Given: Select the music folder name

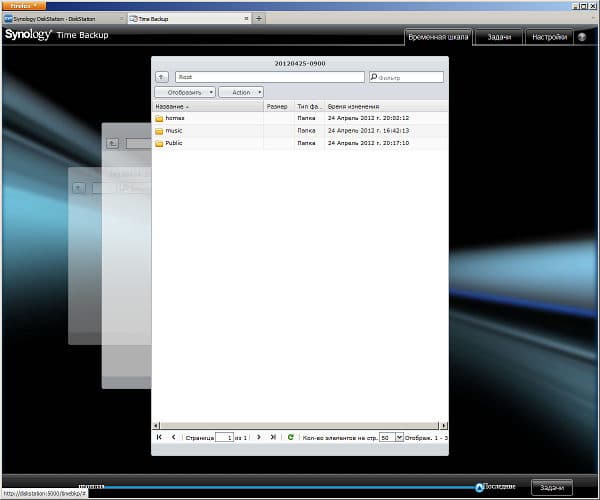Looking at the screenshot, I should 174,130.
